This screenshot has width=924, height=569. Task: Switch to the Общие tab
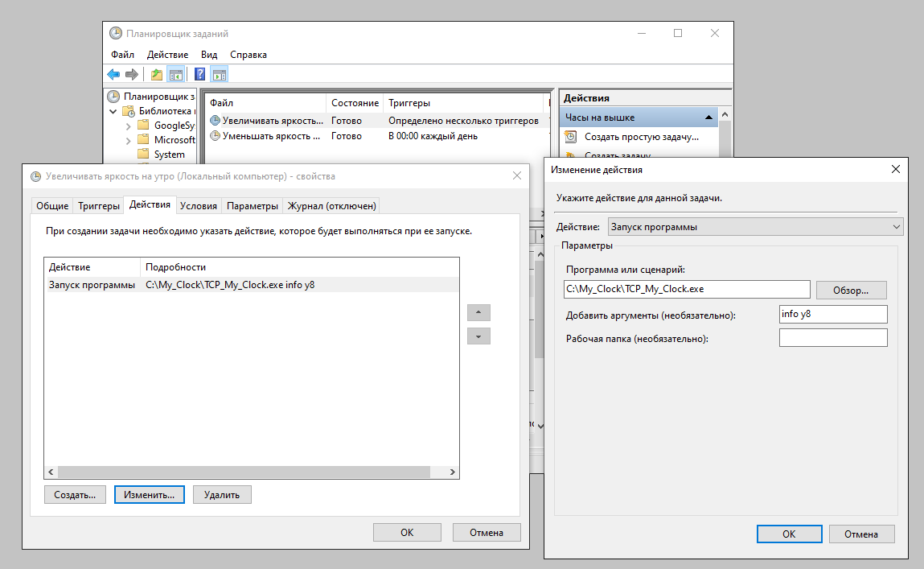pyautogui.click(x=52, y=206)
